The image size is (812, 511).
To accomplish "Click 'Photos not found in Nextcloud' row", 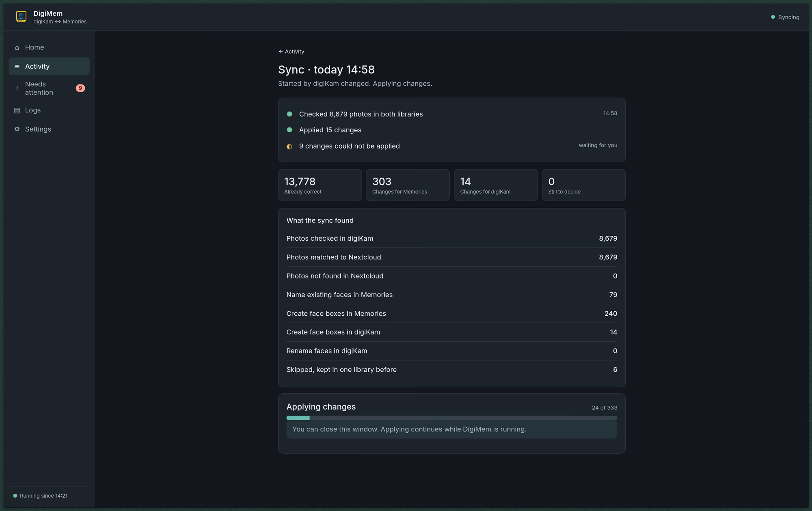I will coord(451,276).
